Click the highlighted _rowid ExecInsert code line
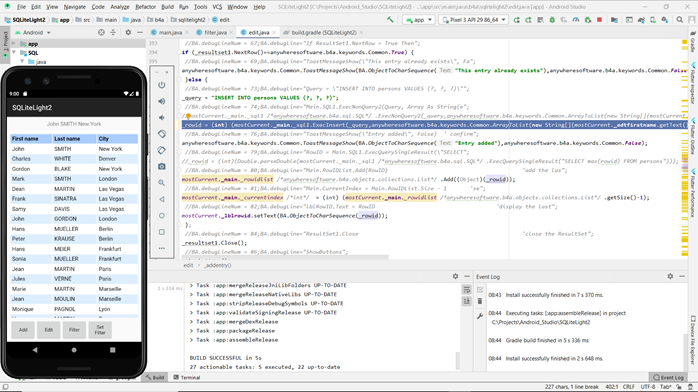This screenshot has height=392, width=698. [434, 125]
